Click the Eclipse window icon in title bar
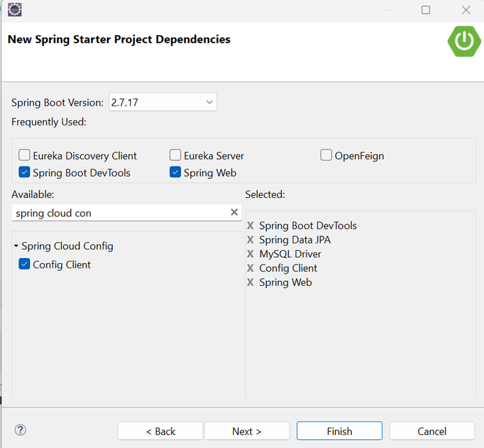Viewport: 484px width, 448px height. pyautogui.click(x=14, y=10)
